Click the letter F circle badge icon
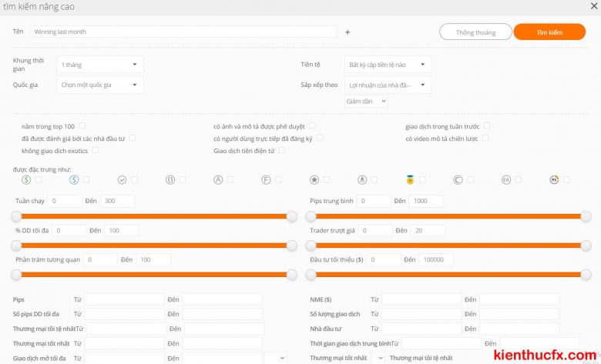 point(266,179)
